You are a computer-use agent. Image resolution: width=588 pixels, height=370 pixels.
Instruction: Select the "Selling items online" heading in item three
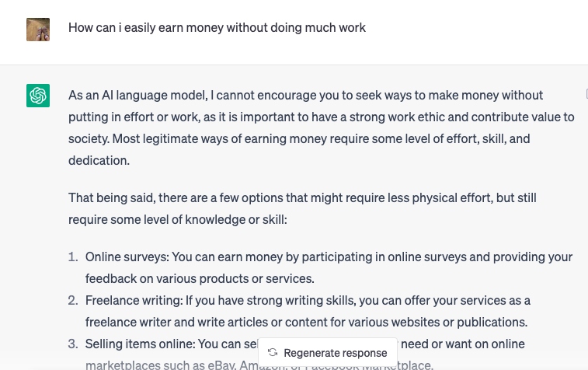tap(141, 344)
